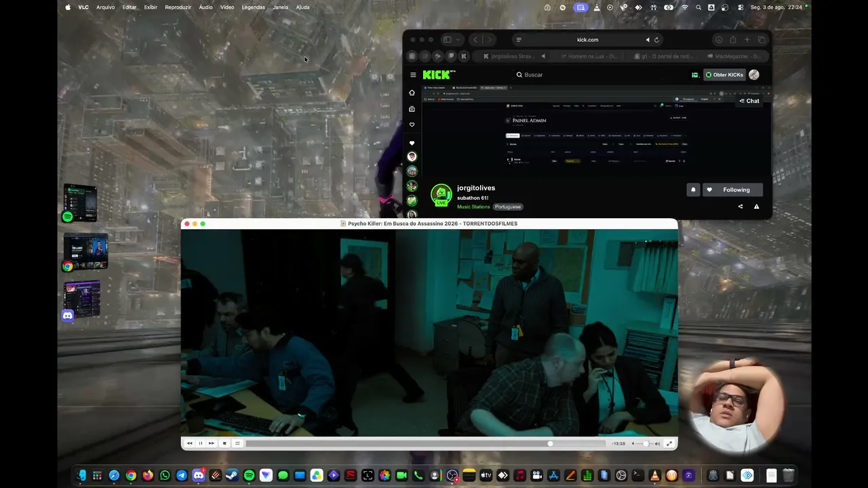Open Discord from the Dock
868x488 pixels.
pyautogui.click(x=199, y=476)
